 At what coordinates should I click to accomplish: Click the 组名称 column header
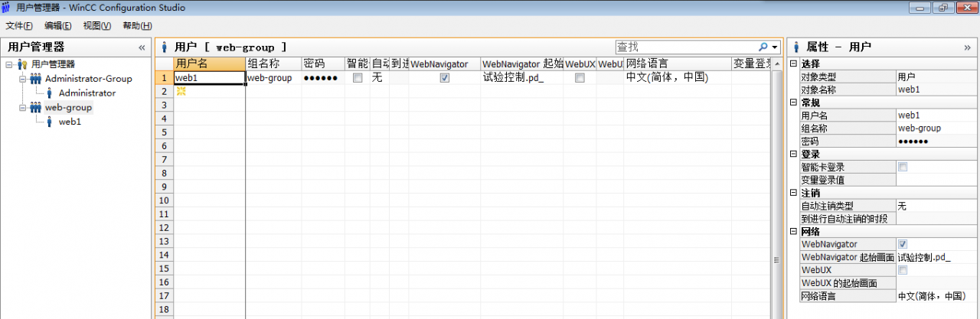(x=273, y=64)
